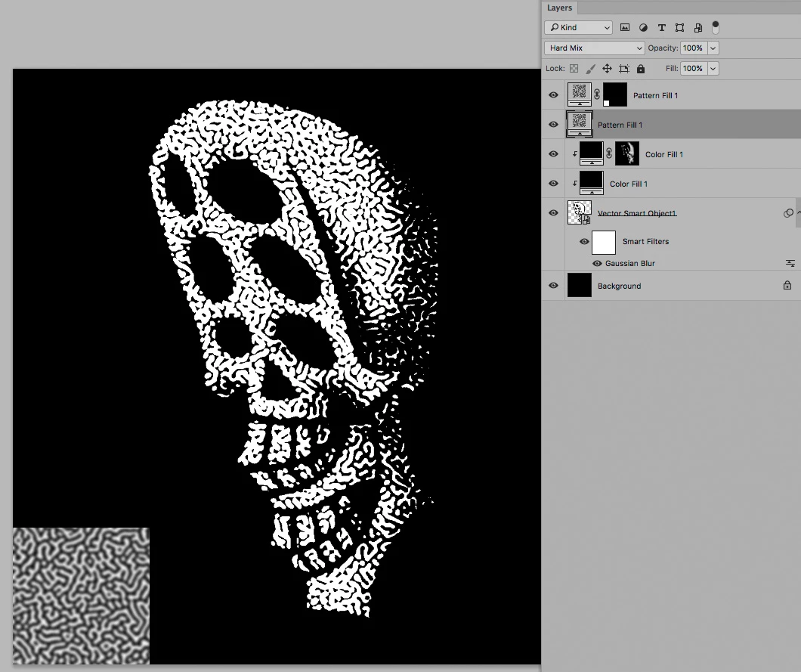
Task: Filter layers by type layer icon
Action: coord(661,28)
